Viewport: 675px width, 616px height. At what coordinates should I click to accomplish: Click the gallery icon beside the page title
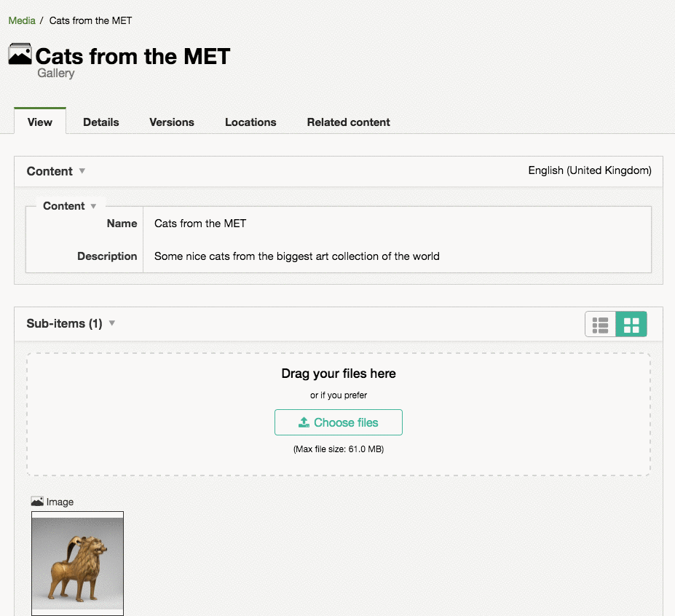click(20, 55)
